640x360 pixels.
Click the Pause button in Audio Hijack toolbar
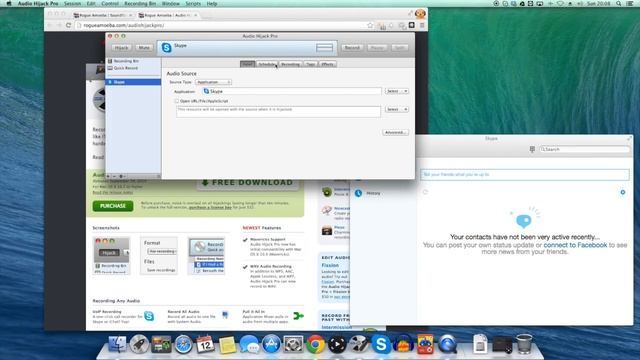(x=377, y=48)
